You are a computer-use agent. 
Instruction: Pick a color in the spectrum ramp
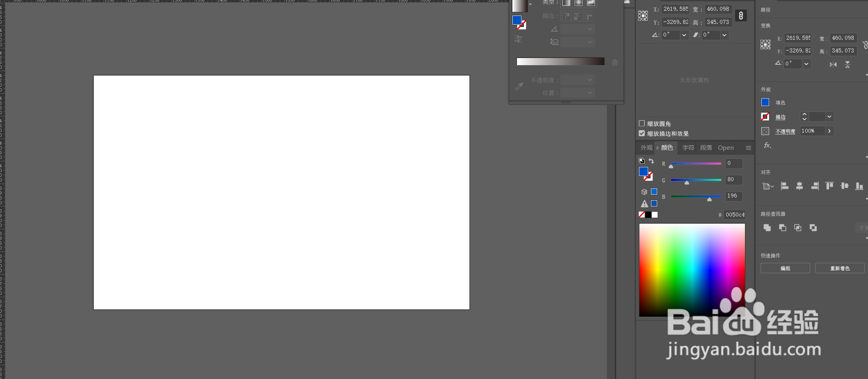(692, 270)
